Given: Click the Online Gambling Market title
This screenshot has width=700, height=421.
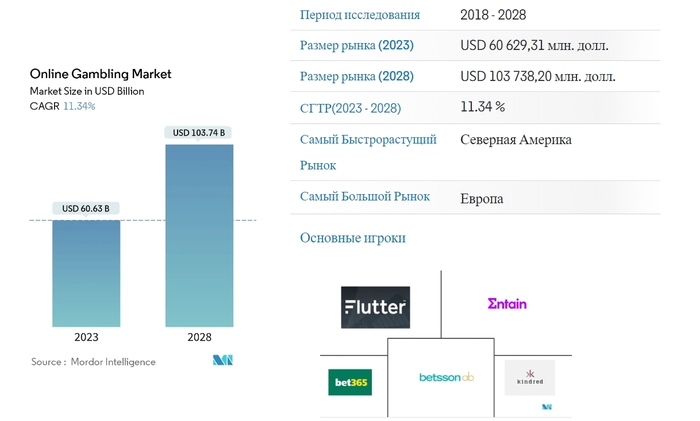Looking at the screenshot, I should pyautogui.click(x=100, y=74).
